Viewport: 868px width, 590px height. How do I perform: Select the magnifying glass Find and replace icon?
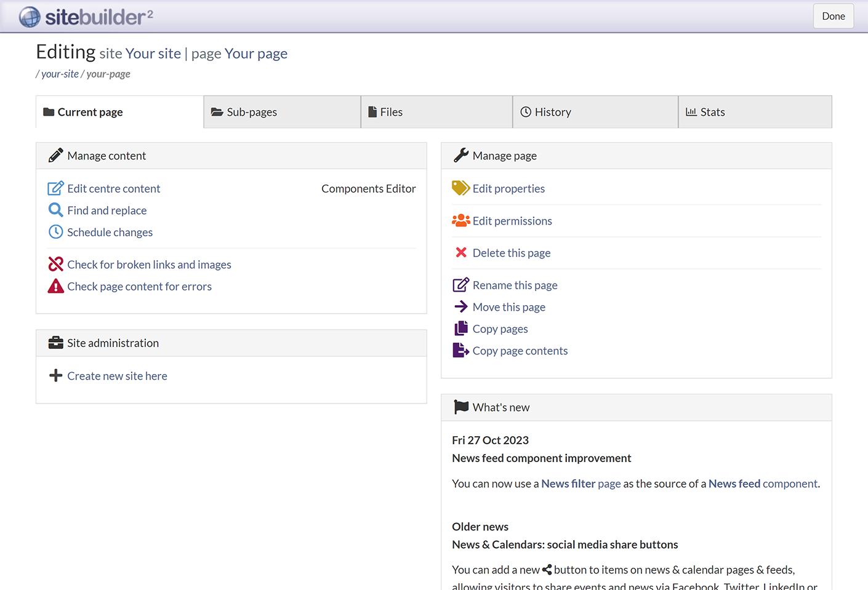tap(55, 210)
